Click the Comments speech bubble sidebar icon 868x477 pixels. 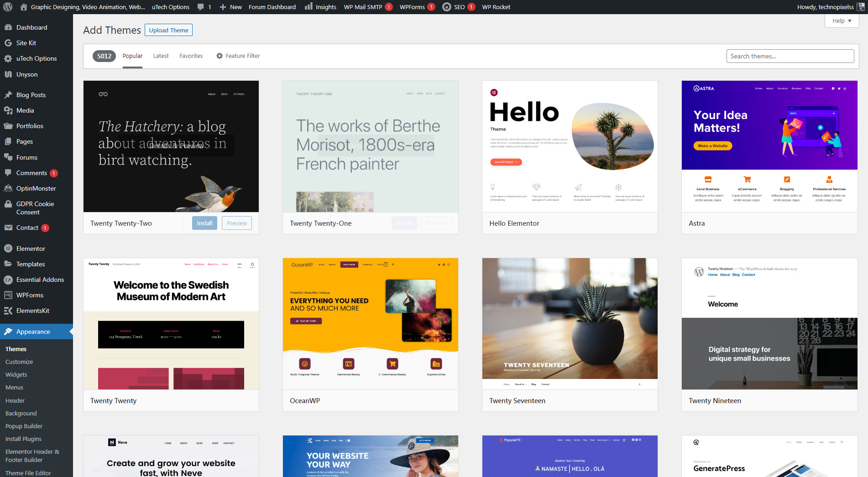click(x=8, y=173)
